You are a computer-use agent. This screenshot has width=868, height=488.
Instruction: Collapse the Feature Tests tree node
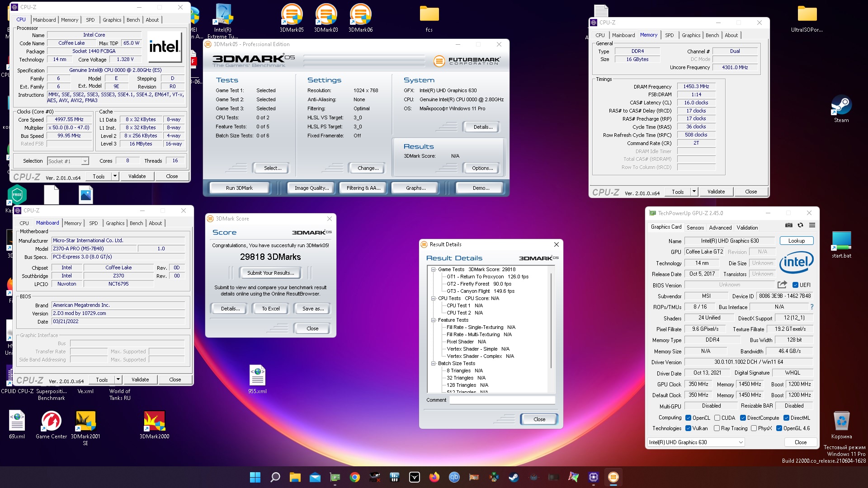pos(433,320)
